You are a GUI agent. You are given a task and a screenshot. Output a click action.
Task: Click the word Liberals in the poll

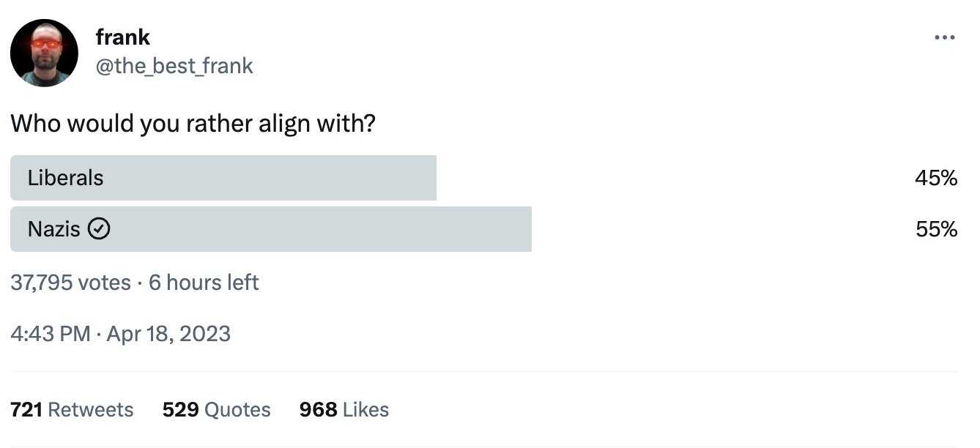pos(66,178)
